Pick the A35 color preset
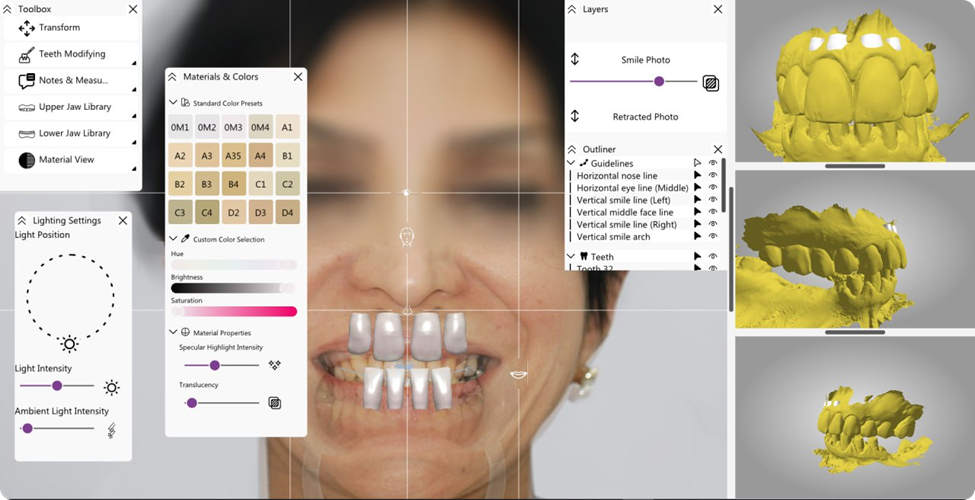Screen dimensions: 975x500 click(x=233, y=155)
